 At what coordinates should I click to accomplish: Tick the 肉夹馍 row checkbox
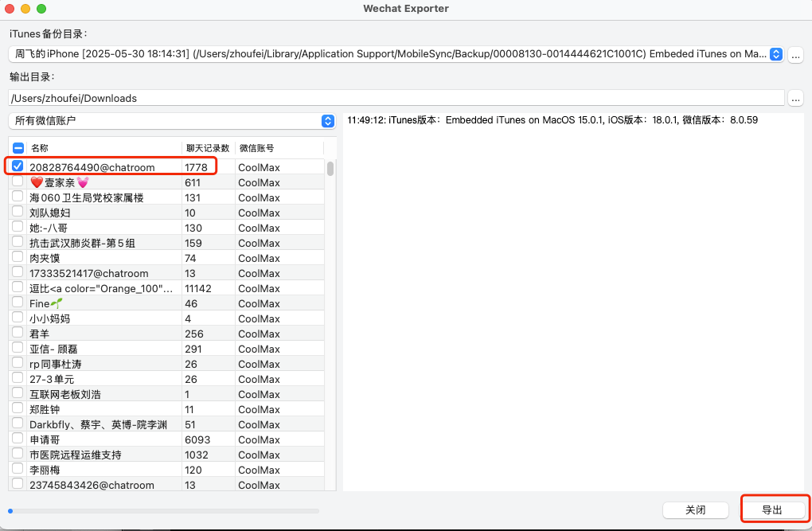(x=18, y=256)
